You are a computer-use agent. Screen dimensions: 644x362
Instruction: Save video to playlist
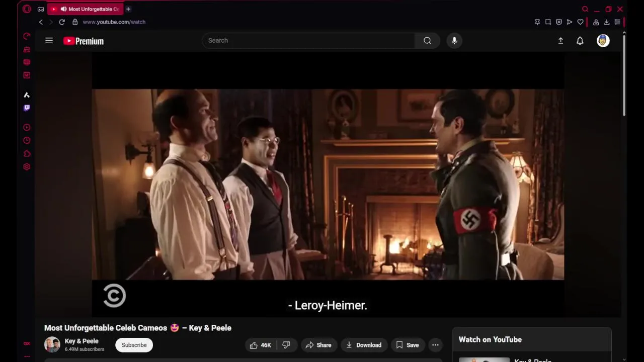[408, 345]
